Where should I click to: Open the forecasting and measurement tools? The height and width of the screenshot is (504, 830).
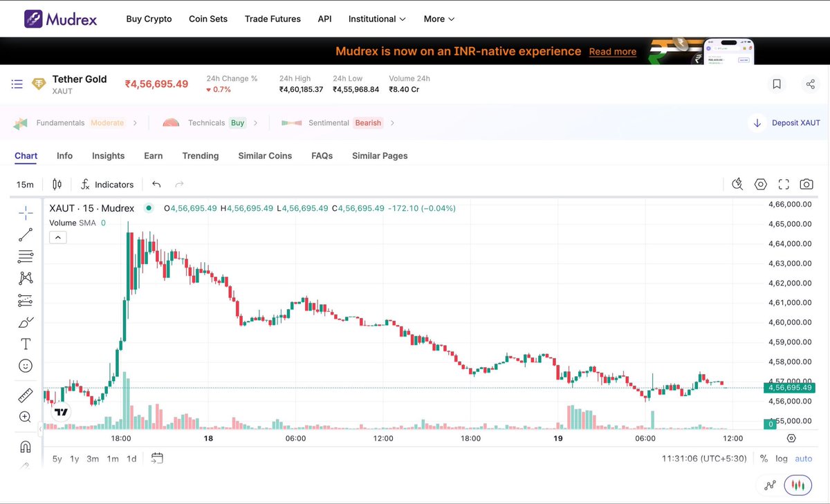coord(26,300)
